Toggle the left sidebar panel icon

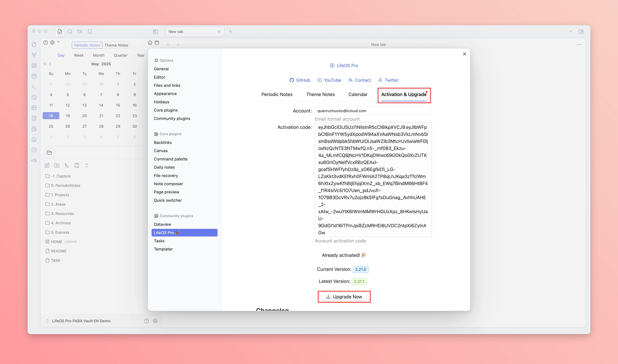tap(155, 32)
